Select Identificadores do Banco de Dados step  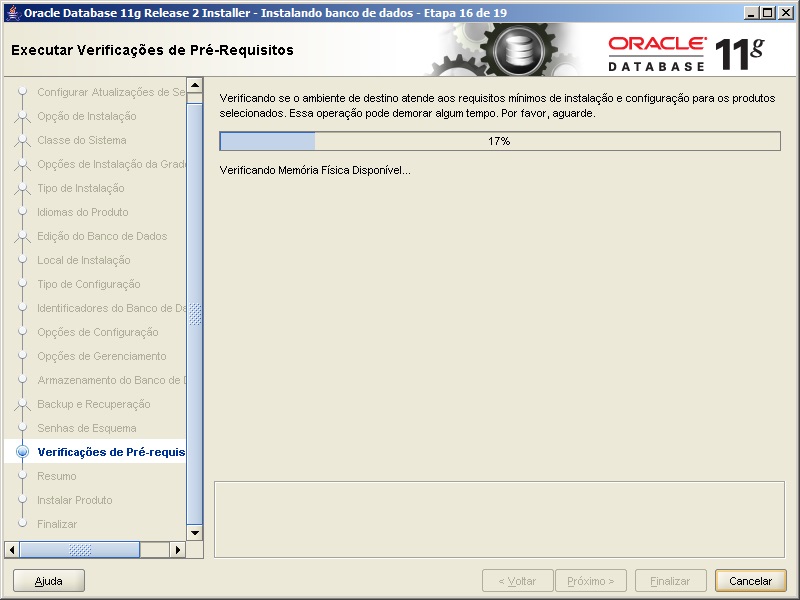[111, 308]
